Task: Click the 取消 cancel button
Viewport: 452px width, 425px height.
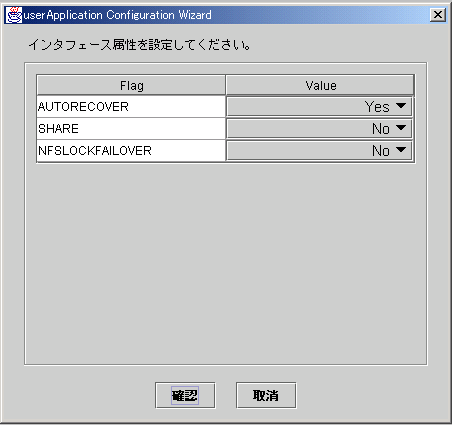Action: tap(266, 395)
